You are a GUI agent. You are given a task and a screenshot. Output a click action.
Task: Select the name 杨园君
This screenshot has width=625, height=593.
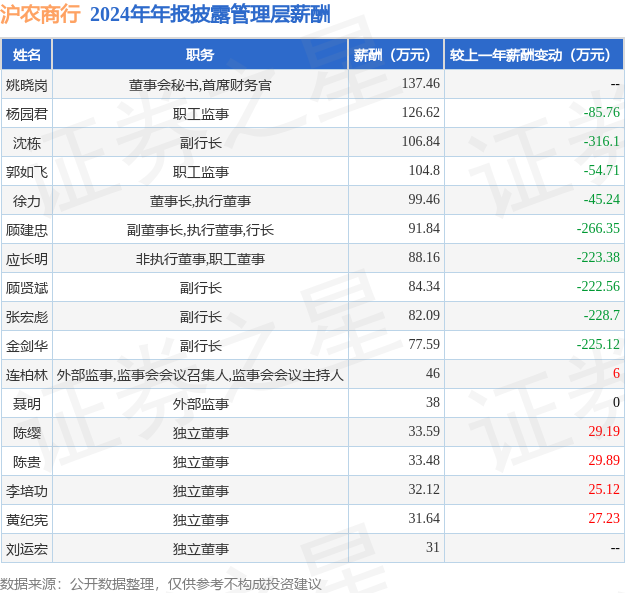[27, 114]
